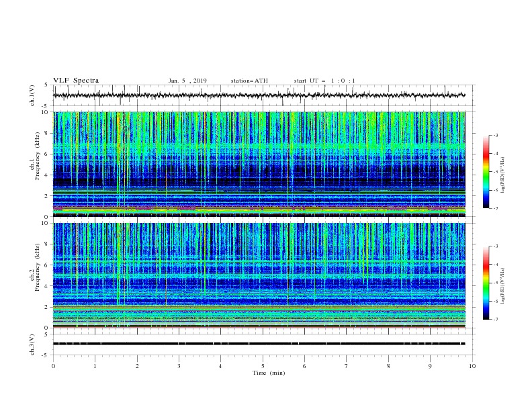Click time axis tick label "2"
The image size is (532, 411).
tap(137, 366)
